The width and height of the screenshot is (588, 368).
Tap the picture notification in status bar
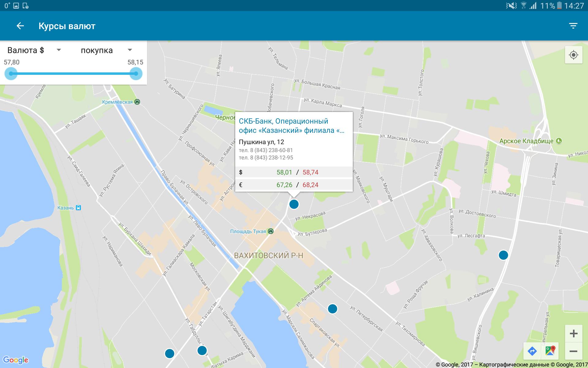pyautogui.click(x=16, y=6)
